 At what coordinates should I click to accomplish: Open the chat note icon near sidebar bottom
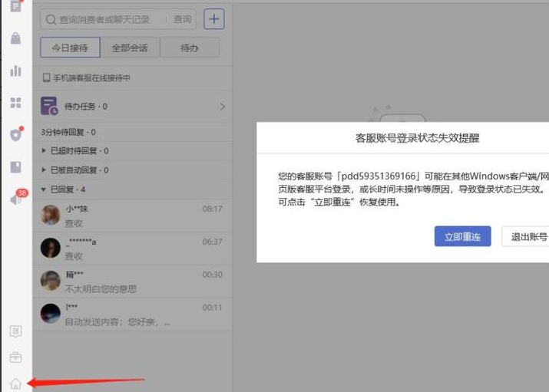(16, 331)
